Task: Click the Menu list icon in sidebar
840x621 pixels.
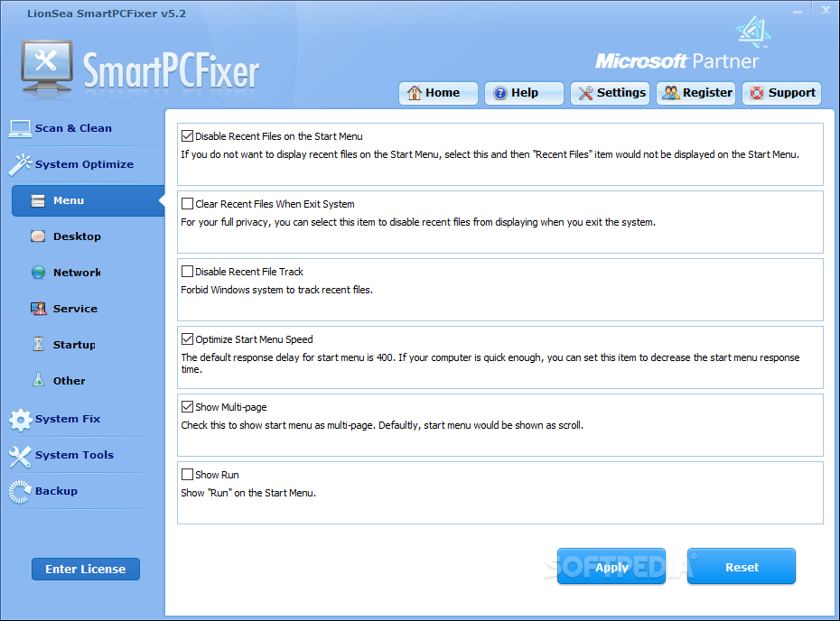Action: [38, 200]
